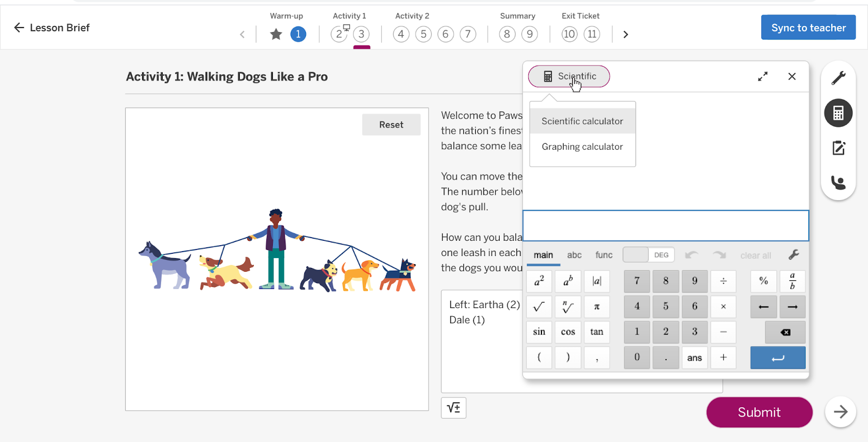This screenshot has width=868, height=442.
Task: Click the square root key
Action: pos(539,307)
